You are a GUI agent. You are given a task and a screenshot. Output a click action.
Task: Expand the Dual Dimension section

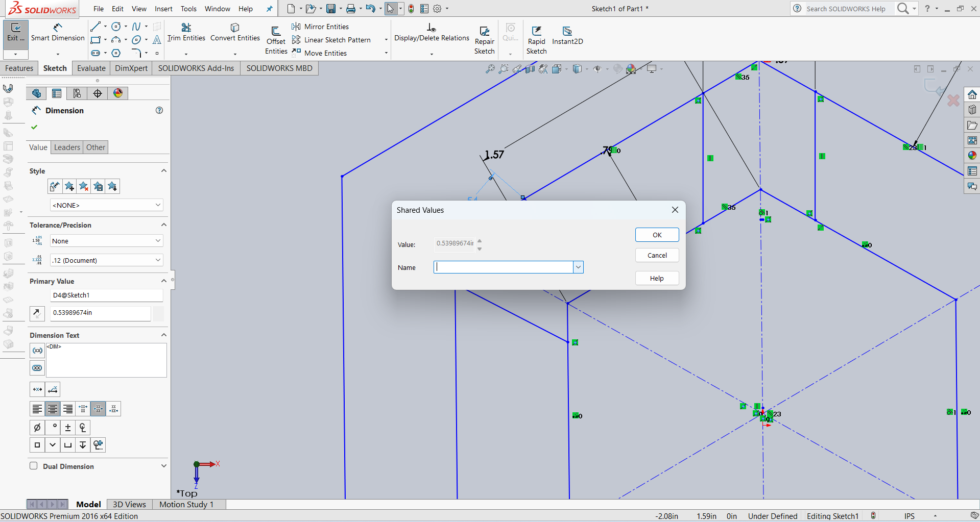click(164, 466)
